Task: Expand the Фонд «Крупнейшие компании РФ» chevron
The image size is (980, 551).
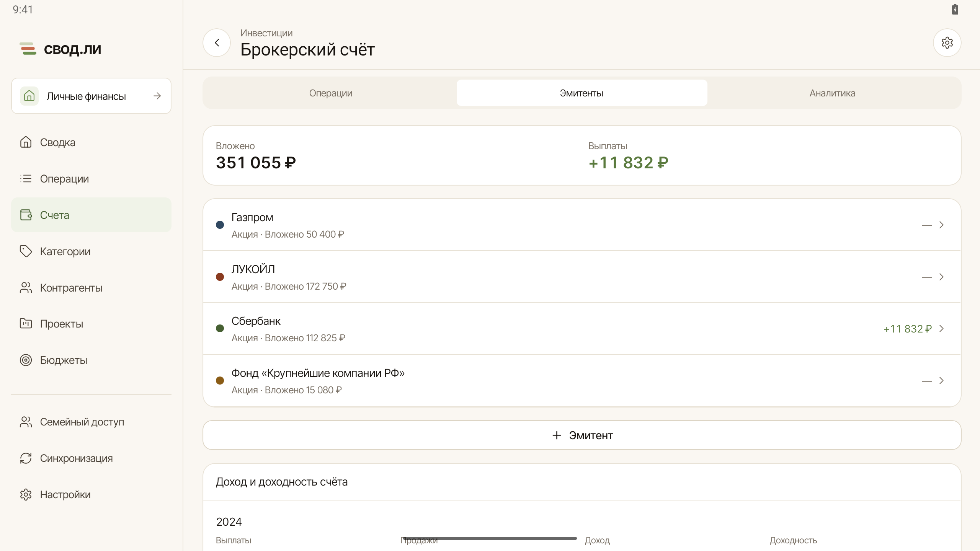Action: click(x=941, y=380)
